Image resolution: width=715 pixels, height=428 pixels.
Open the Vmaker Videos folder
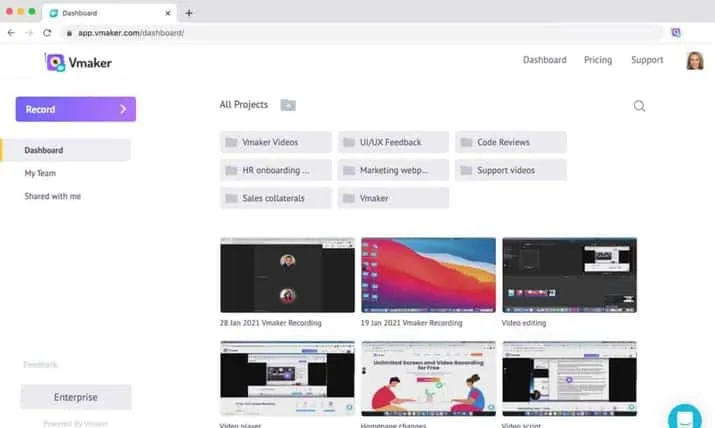click(276, 142)
